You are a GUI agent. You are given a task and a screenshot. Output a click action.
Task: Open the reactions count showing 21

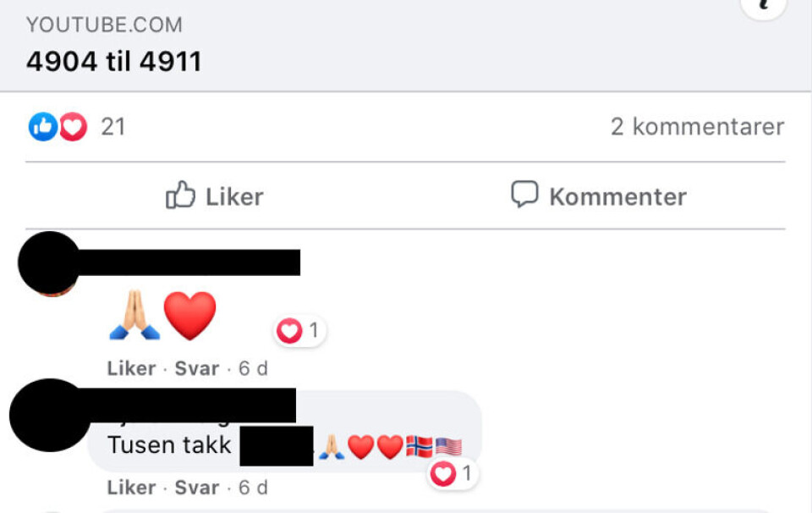(112, 126)
